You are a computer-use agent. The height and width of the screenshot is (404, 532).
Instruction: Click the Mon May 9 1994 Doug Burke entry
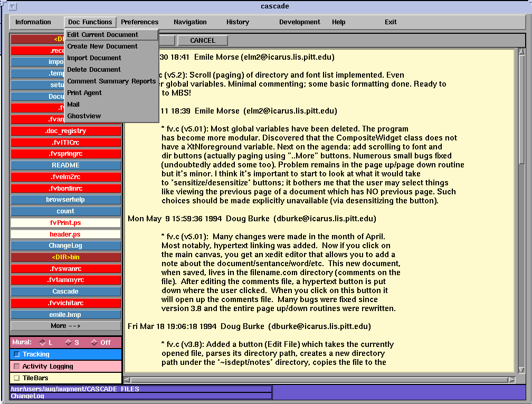[252, 219]
